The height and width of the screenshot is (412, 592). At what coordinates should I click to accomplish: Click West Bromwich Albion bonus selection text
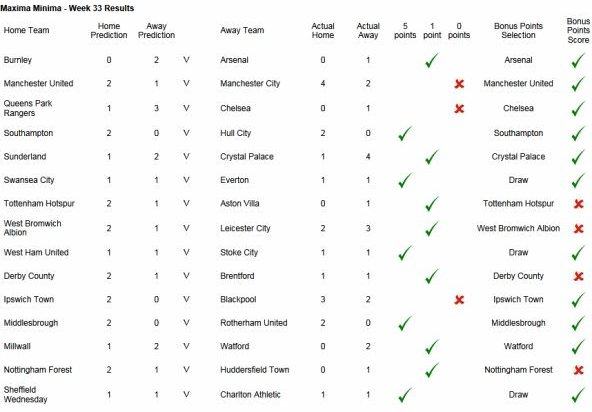(x=518, y=228)
